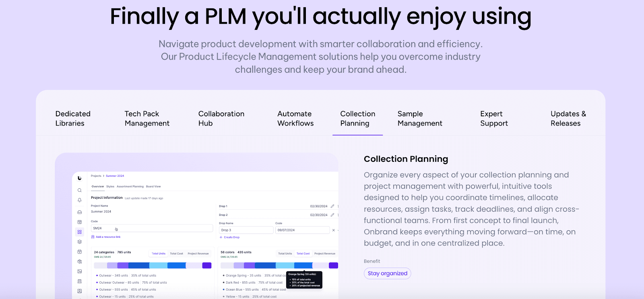Click the table sheet sidebar icon

click(x=79, y=281)
